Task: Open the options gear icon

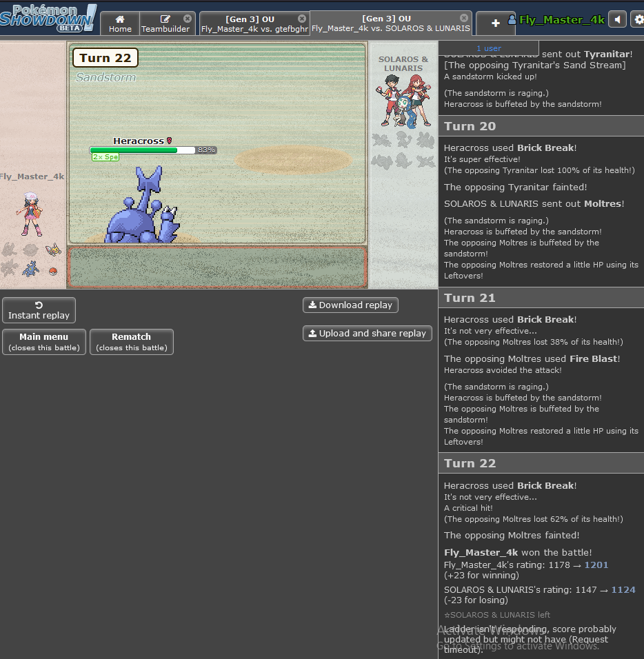Action: pos(638,19)
